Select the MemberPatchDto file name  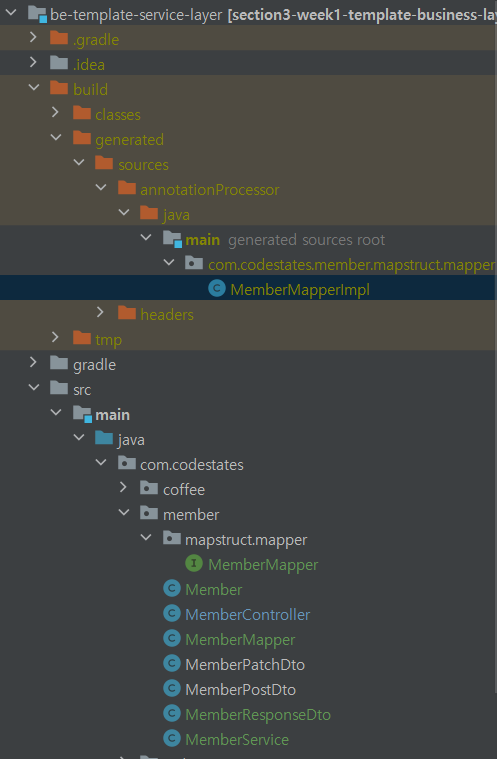pyautogui.click(x=245, y=665)
